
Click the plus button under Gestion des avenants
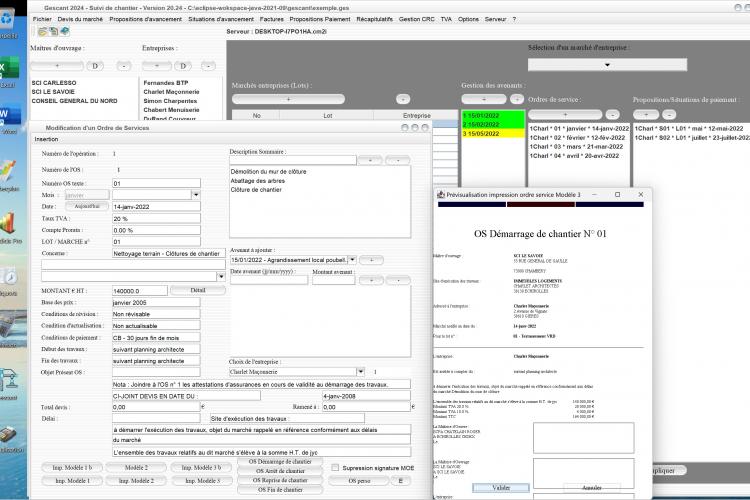pos(484,99)
